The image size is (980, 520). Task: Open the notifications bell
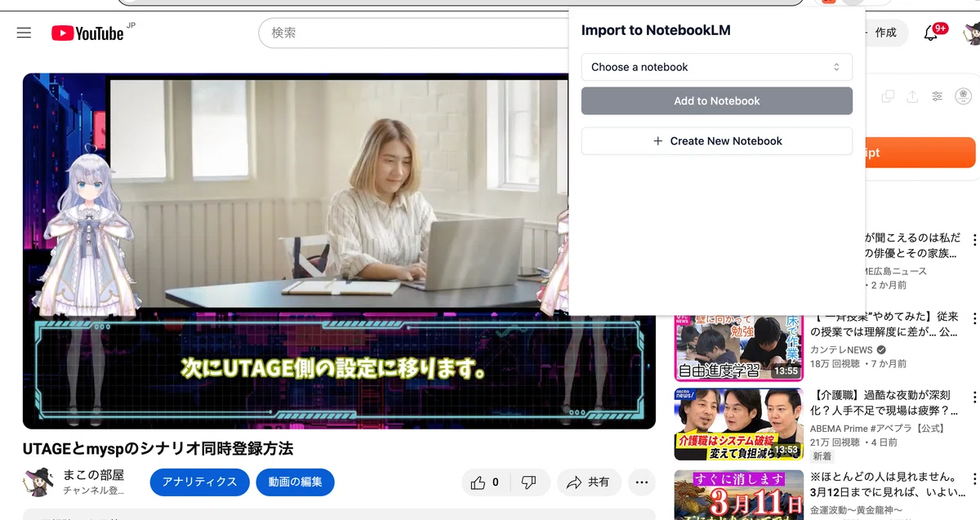pyautogui.click(x=931, y=33)
